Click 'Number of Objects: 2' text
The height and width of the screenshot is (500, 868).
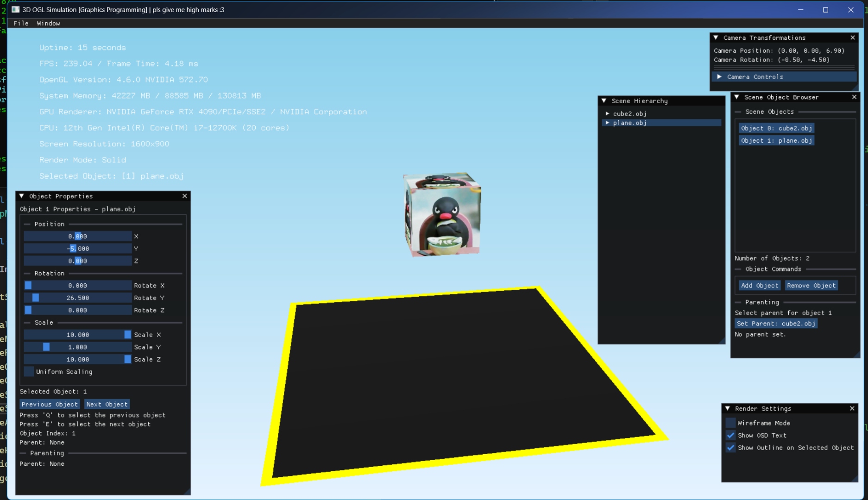click(x=772, y=258)
